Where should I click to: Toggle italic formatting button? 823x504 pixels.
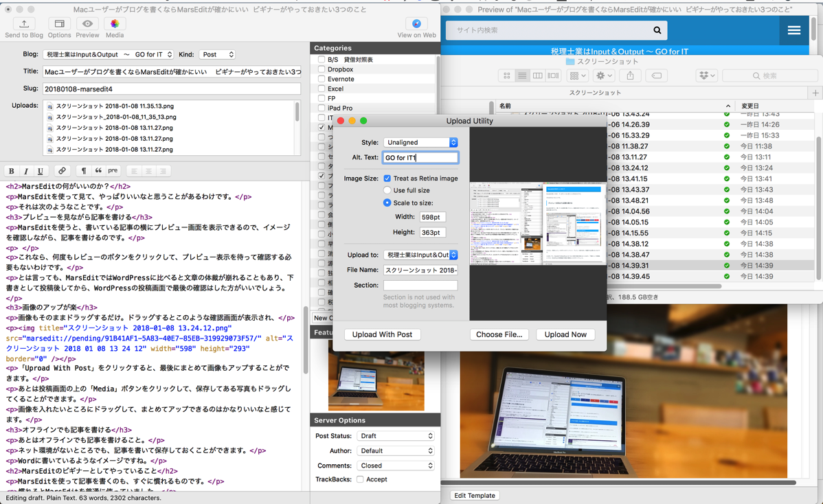[x=25, y=171]
